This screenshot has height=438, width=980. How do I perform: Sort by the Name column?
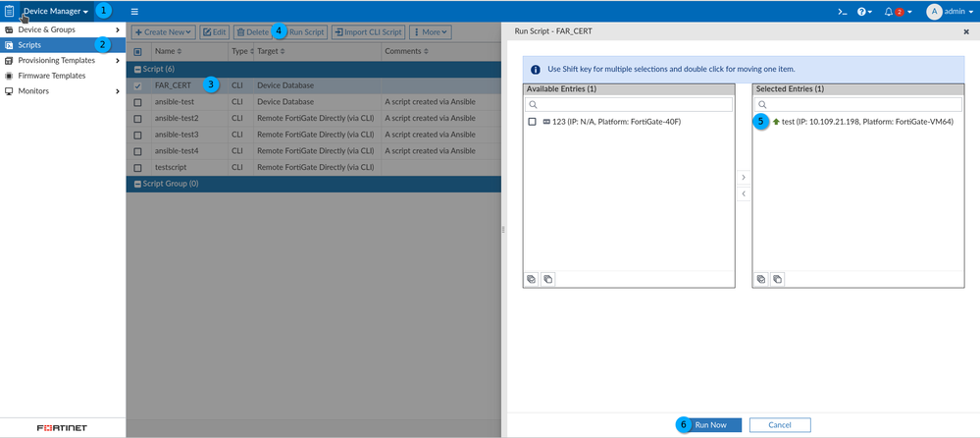169,51
